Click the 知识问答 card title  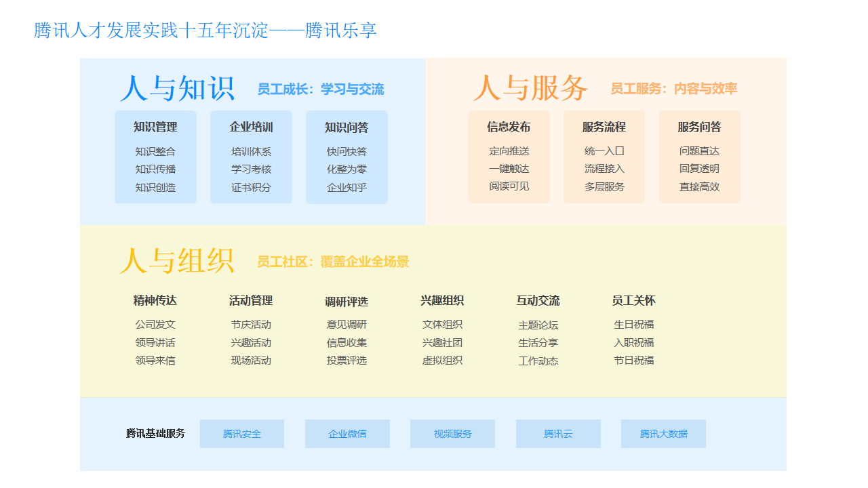347,127
